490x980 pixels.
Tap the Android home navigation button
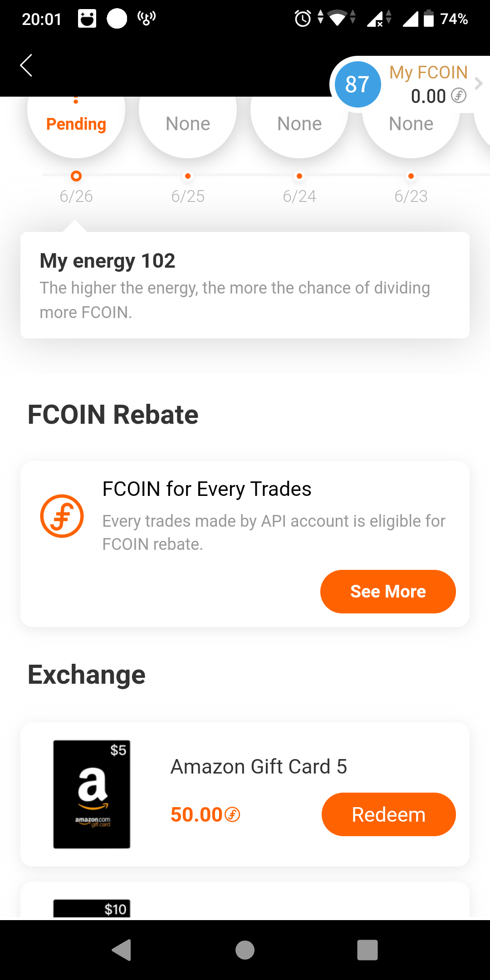[245, 950]
